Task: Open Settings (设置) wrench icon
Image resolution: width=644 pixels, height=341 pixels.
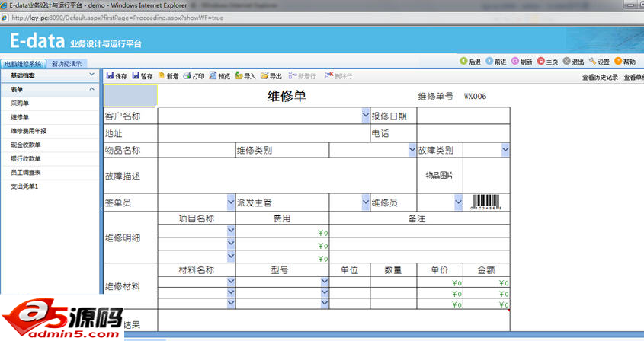Action: 592,62
